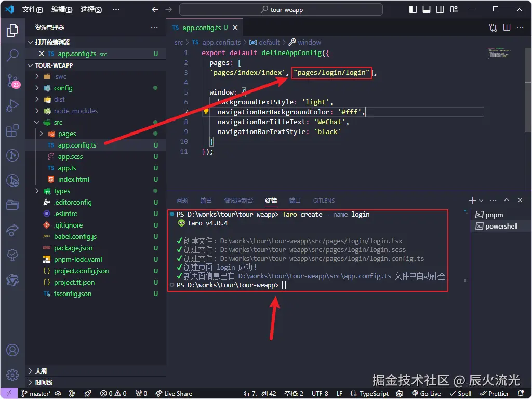Open the Accounts menu icon
Image resolution: width=532 pixels, height=399 pixels.
point(12,350)
